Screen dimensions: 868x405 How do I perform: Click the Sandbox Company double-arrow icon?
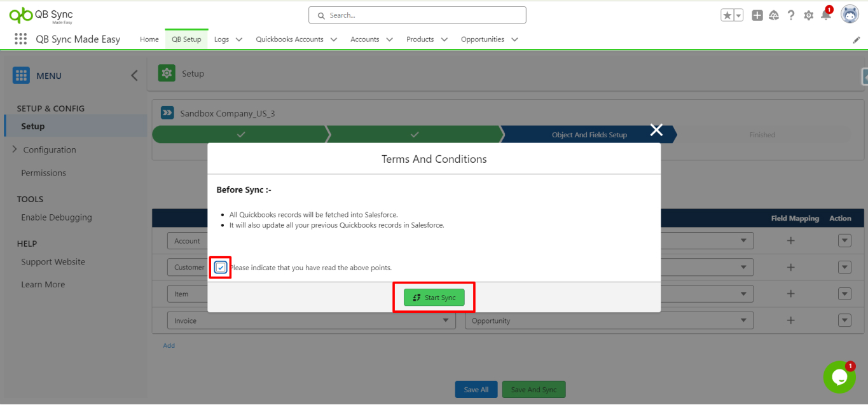167,113
